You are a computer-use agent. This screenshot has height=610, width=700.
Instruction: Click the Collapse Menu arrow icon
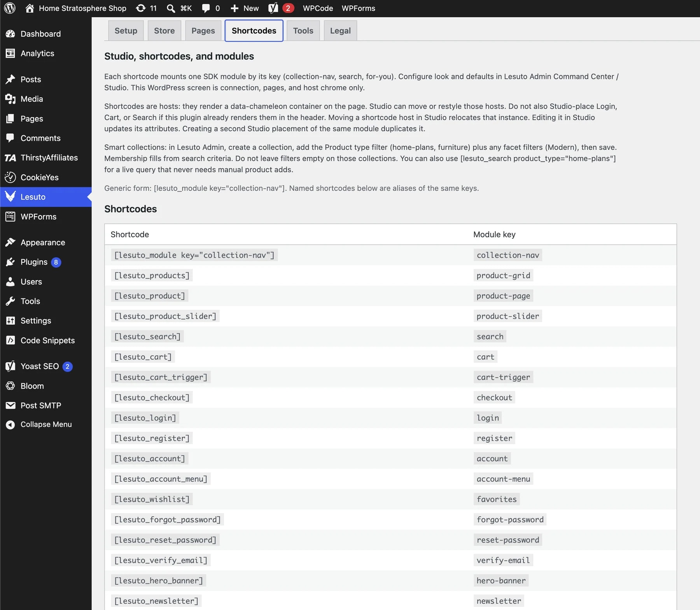10,424
